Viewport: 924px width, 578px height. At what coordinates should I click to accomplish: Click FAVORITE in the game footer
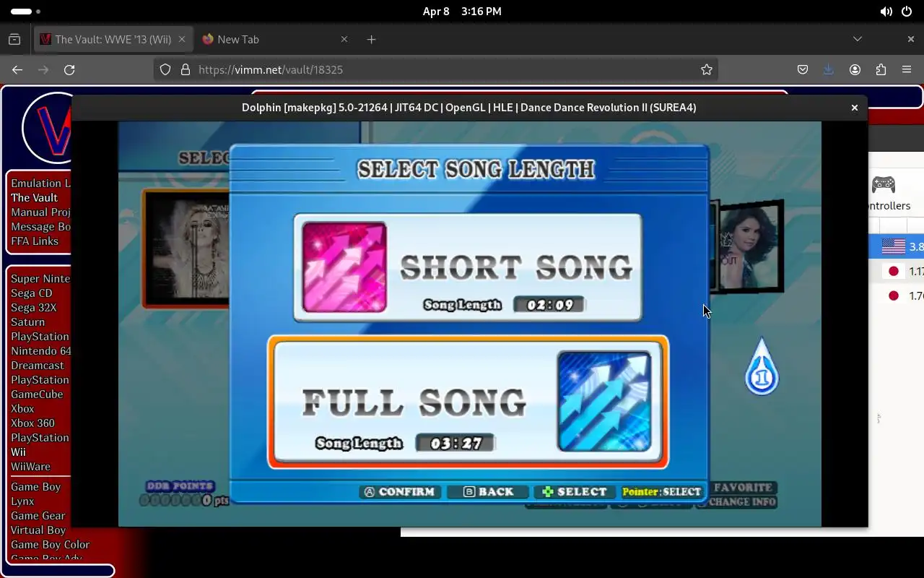[743, 488]
